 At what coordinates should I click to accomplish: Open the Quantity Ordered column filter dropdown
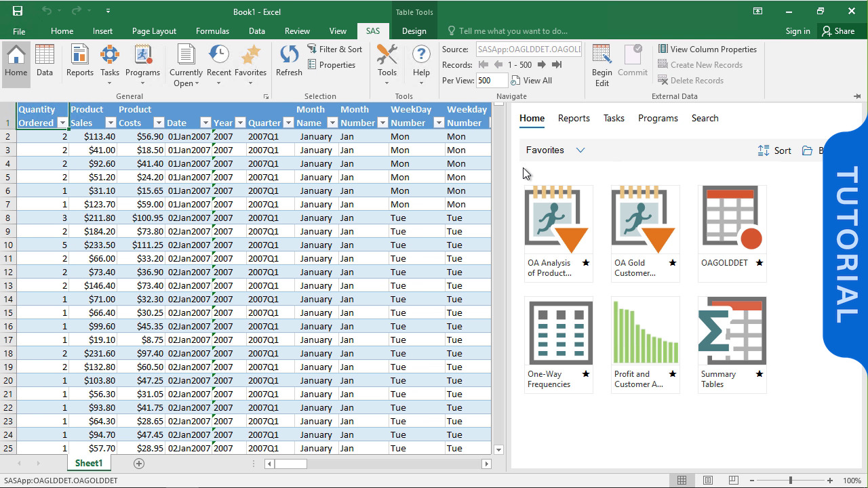[x=60, y=123]
